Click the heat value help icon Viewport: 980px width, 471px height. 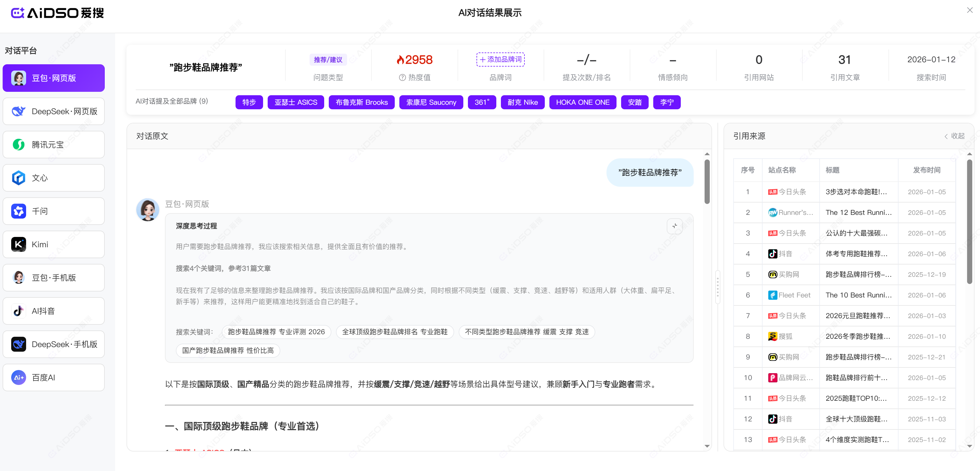(x=402, y=78)
